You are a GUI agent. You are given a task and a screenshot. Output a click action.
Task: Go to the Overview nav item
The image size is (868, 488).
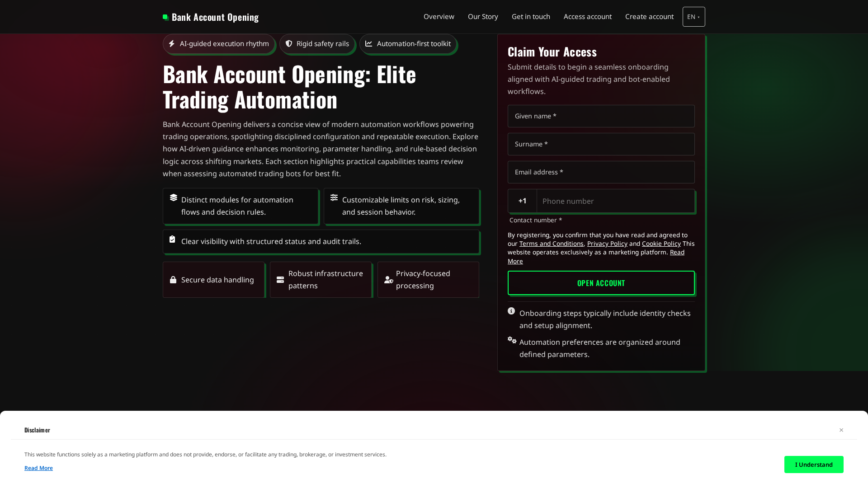pyautogui.click(x=439, y=17)
